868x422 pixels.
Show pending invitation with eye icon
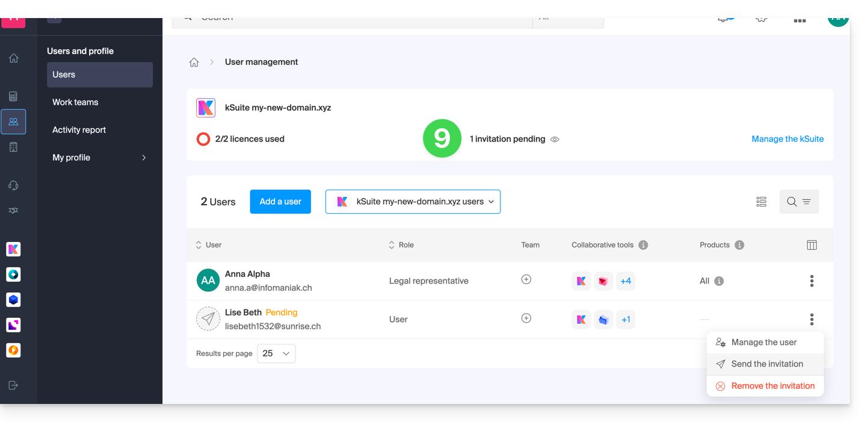tap(555, 139)
